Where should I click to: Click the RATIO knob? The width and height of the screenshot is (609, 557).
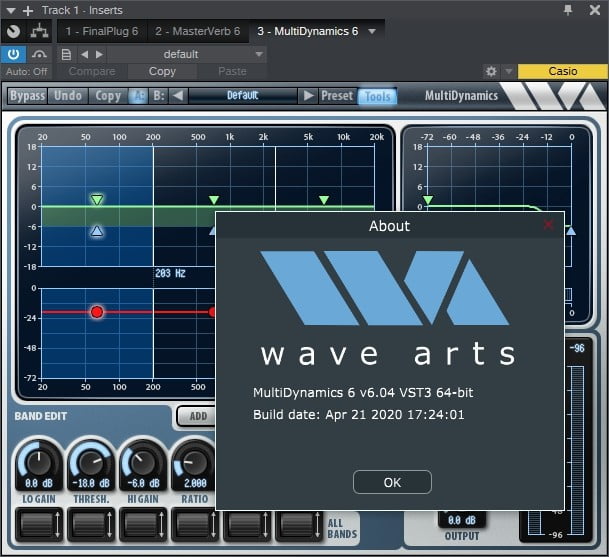[194, 461]
